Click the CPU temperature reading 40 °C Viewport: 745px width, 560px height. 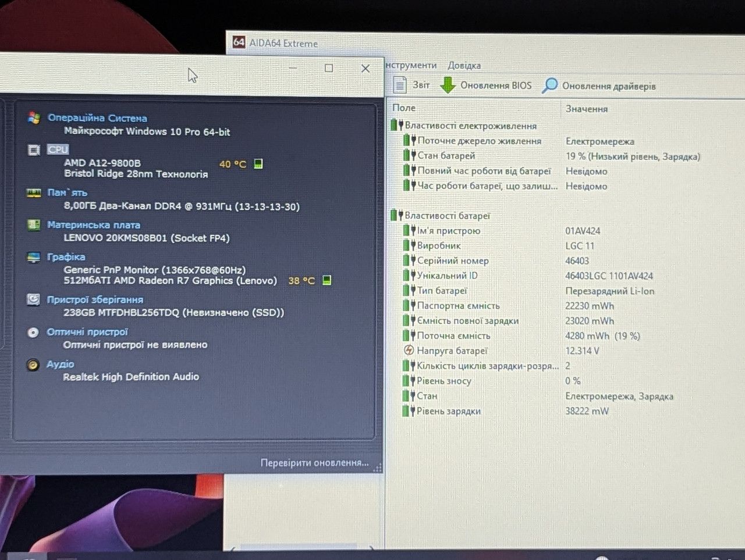tap(233, 165)
